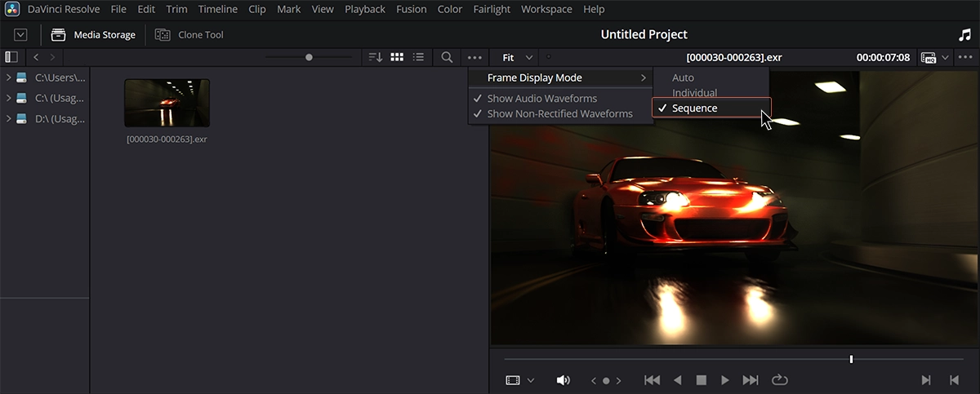Click the [000030-000263].exr file name under thumbnail

[167, 139]
